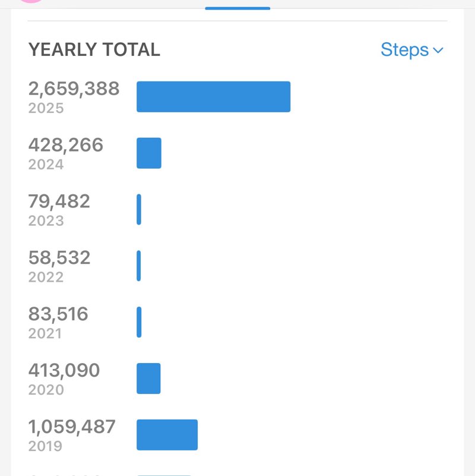Click the 2019 steps bar
Viewport: 475px width, 476px height.
(x=167, y=435)
